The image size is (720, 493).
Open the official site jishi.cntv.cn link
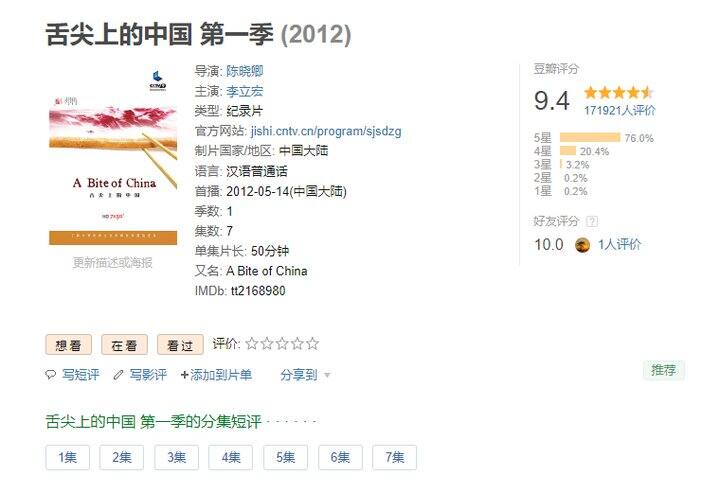326,131
